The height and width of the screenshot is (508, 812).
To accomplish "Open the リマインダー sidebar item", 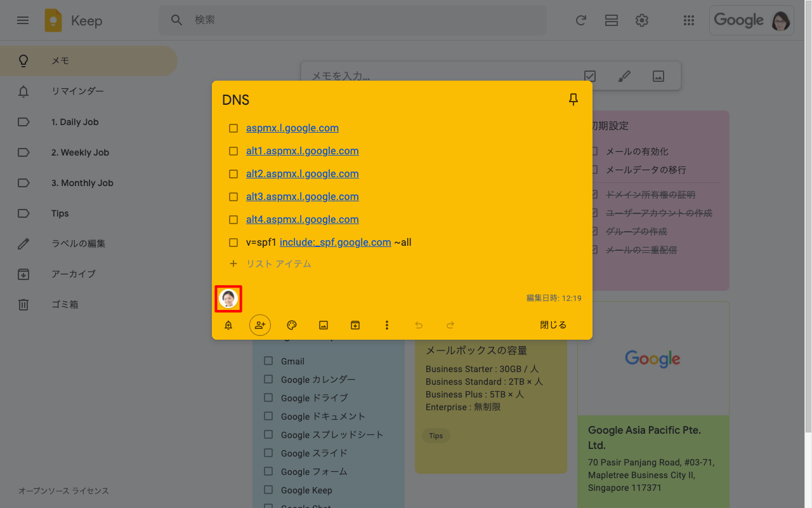I will point(89,91).
